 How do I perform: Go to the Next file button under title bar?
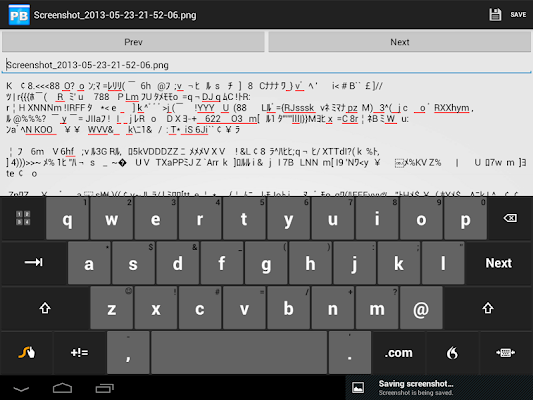pos(400,42)
